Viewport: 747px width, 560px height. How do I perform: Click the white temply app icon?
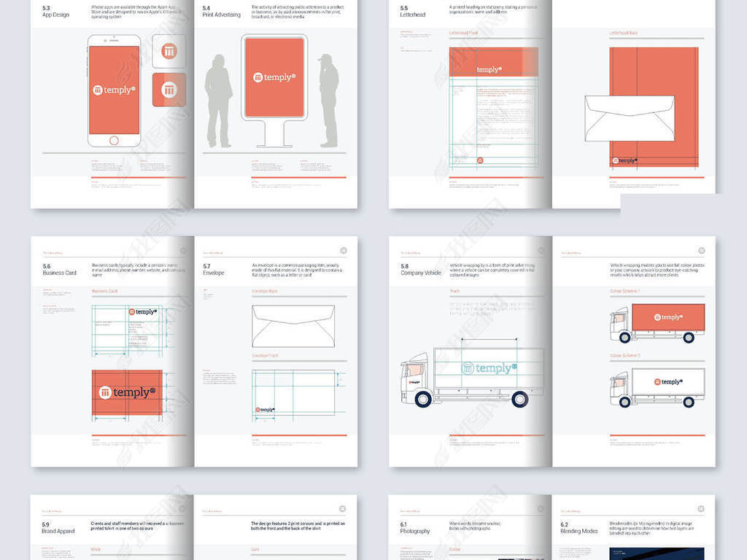tap(169, 52)
